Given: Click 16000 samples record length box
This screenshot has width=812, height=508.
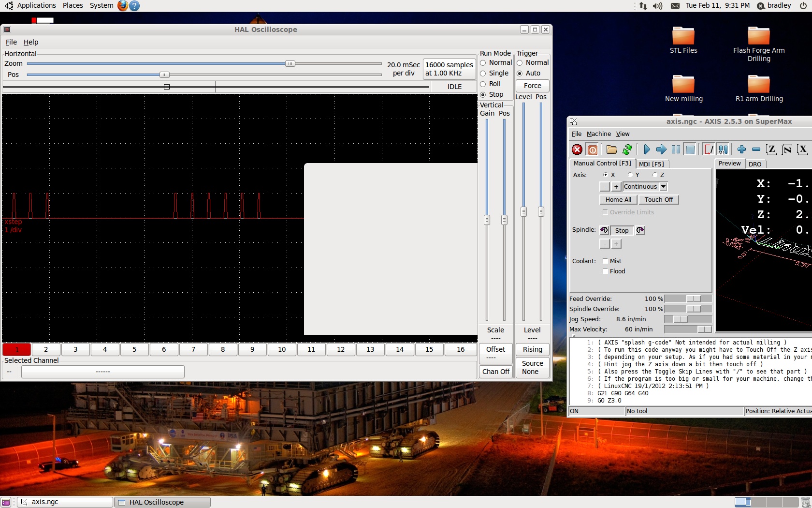Looking at the screenshot, I should pyautogui.click(x=449, y=69).
